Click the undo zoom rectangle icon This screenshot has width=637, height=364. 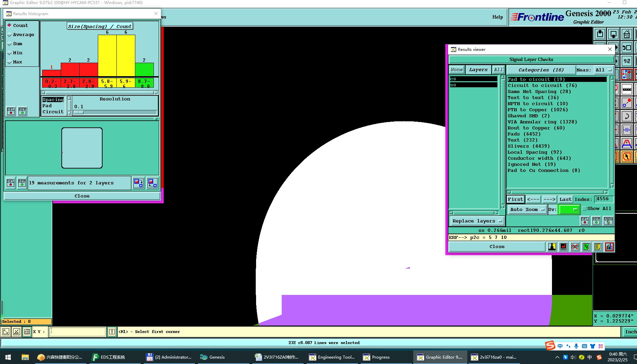pyautogui.click(x=627, y=48)
